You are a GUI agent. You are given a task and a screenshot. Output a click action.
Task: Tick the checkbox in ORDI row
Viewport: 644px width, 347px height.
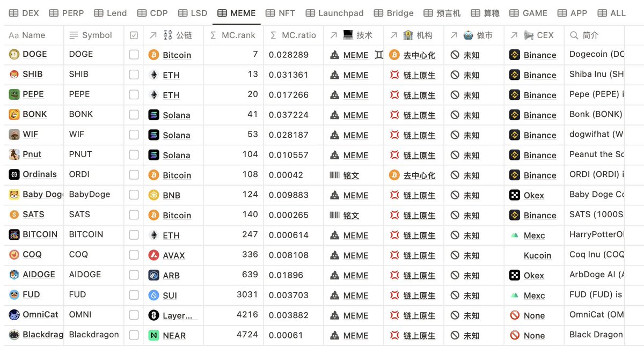(134, 175)
